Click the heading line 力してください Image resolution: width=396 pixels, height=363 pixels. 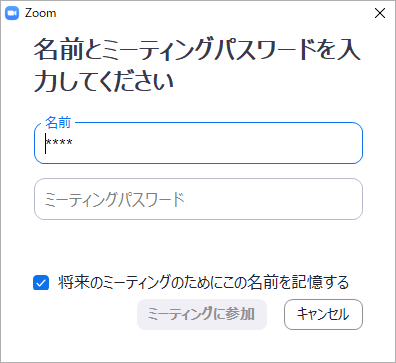tap(104, 82)
